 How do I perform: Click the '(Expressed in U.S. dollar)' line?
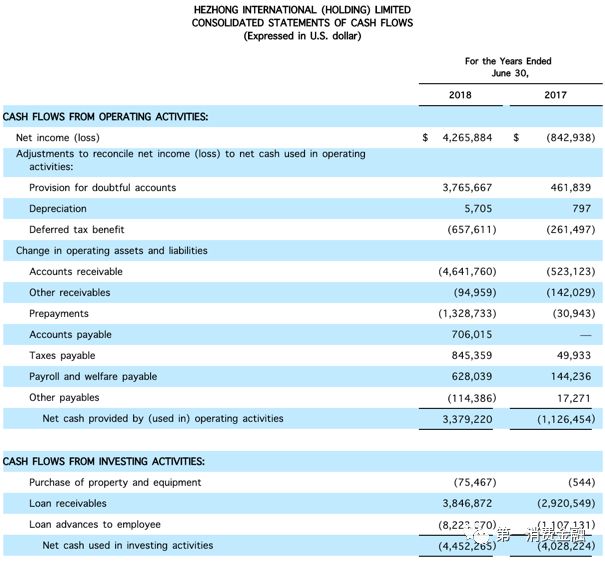coord(302,36)
